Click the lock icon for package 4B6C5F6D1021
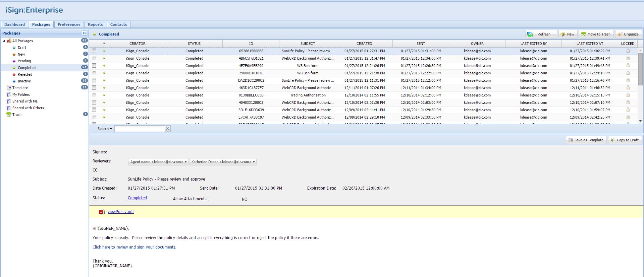Image resolution: width=644 pixels, height=277 pixels. tap(628, 58)
